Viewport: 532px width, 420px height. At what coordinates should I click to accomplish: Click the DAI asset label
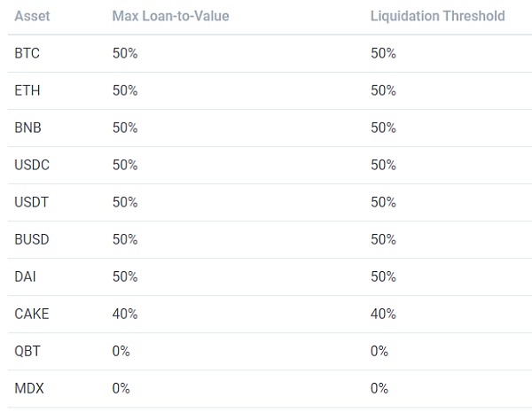tap(26, 276)
